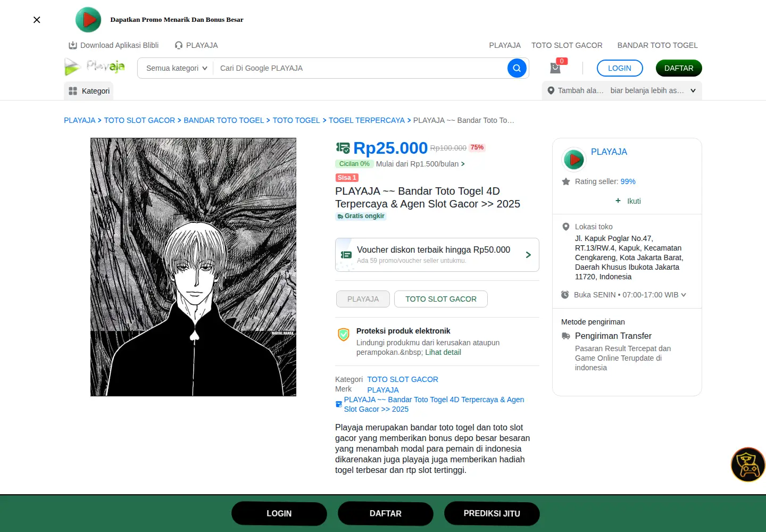Expand Buka SENIN store hours dropdown
The width and height of the screenshot is (766, 532).
click(x=684, y=295)
